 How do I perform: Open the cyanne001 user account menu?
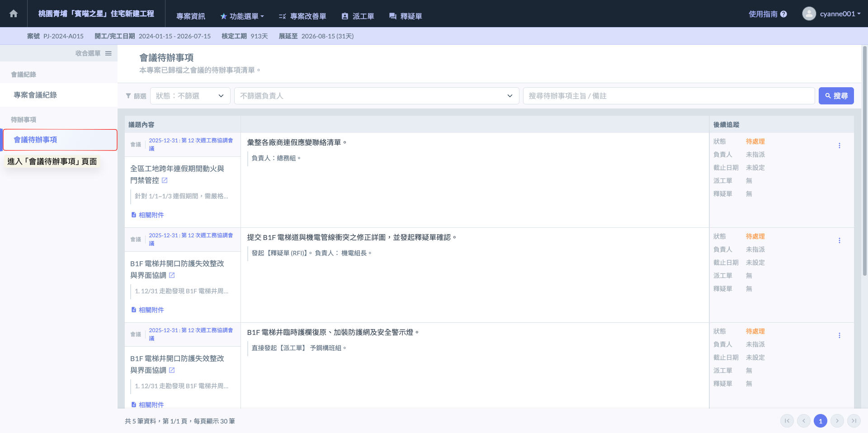(831, 14)
